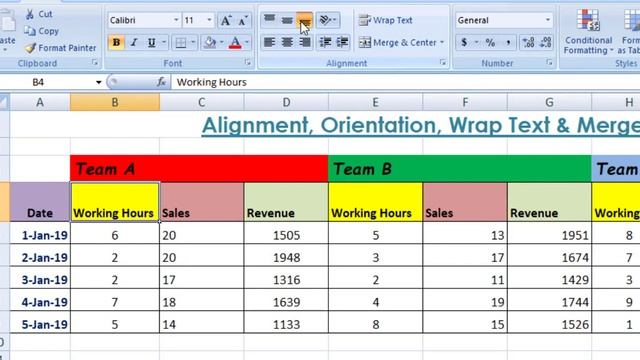Viewport: 640px width, 360px height.
Task: Open the Font Color dropdown arrow
Action: [x=247, y=42]
